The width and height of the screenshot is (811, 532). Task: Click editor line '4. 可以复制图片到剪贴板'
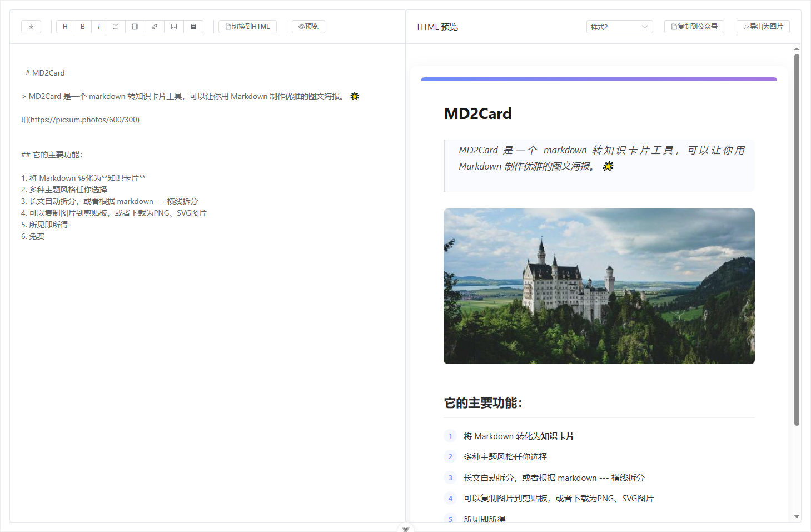(114, 213)
